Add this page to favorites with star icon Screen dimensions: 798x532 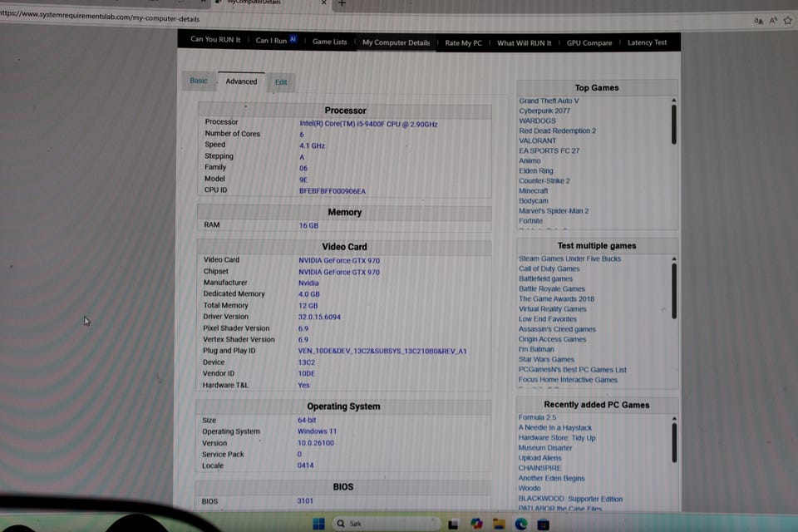tap(788, 20)
